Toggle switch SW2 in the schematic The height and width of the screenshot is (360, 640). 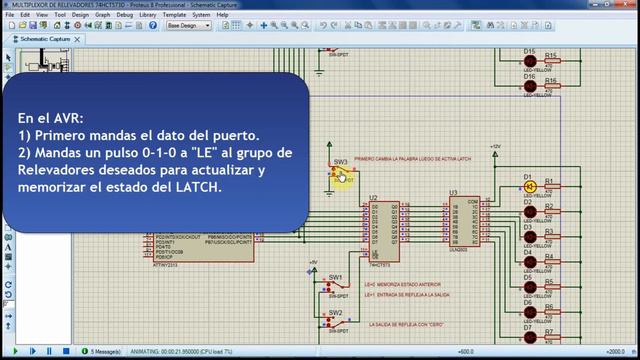pyautogui.click(x=337, y=322)
